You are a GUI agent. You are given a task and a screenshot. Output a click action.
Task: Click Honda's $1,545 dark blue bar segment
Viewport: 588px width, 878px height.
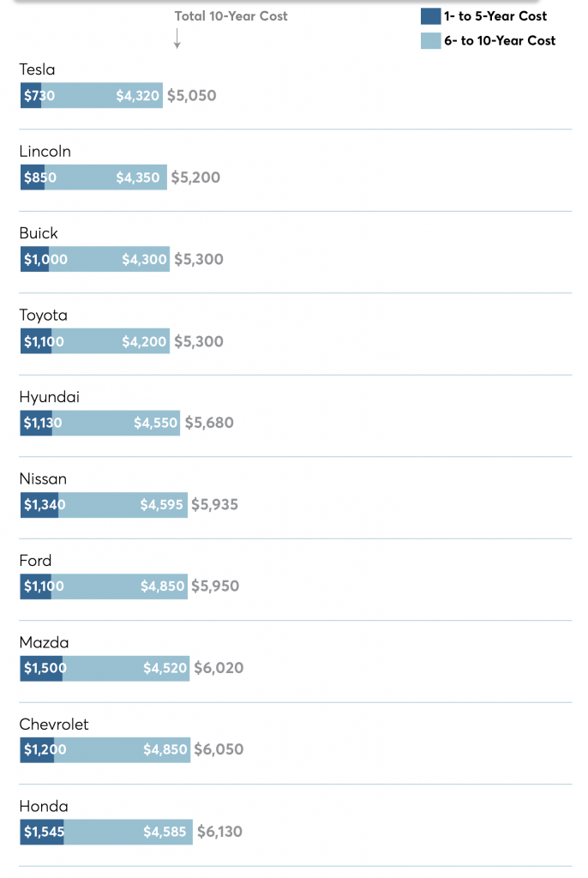pos(42,832)
